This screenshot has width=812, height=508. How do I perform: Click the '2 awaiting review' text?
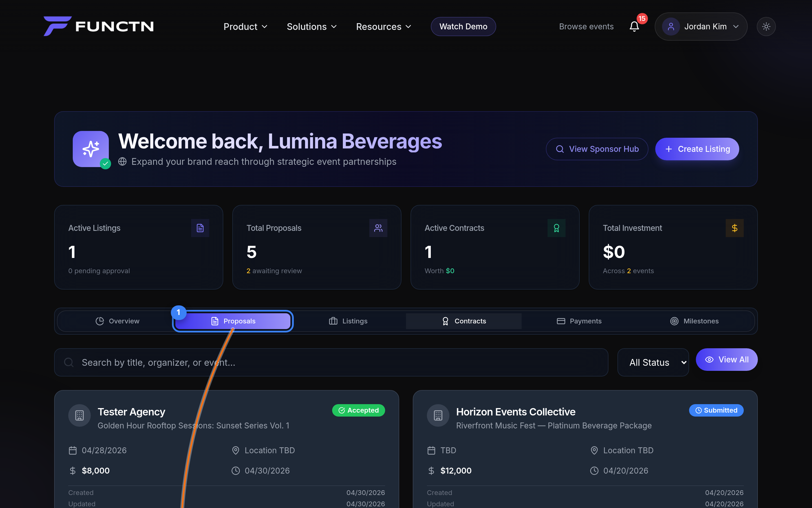point(274,271)
